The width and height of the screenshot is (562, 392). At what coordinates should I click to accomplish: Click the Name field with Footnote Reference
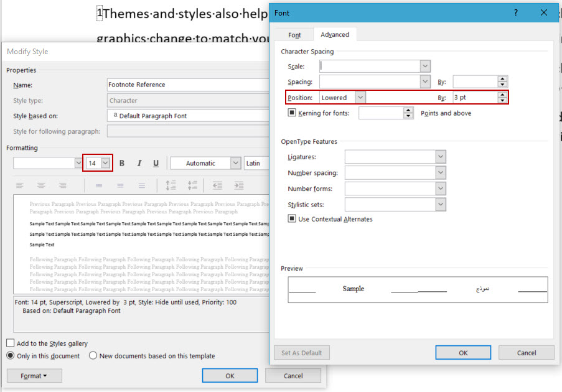coord(188,85)
